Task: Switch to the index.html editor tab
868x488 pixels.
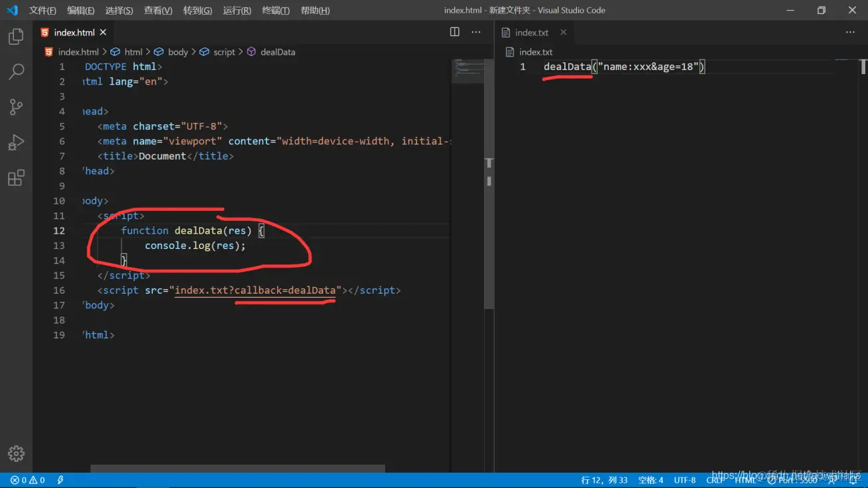Action: [x=73, y=32]
